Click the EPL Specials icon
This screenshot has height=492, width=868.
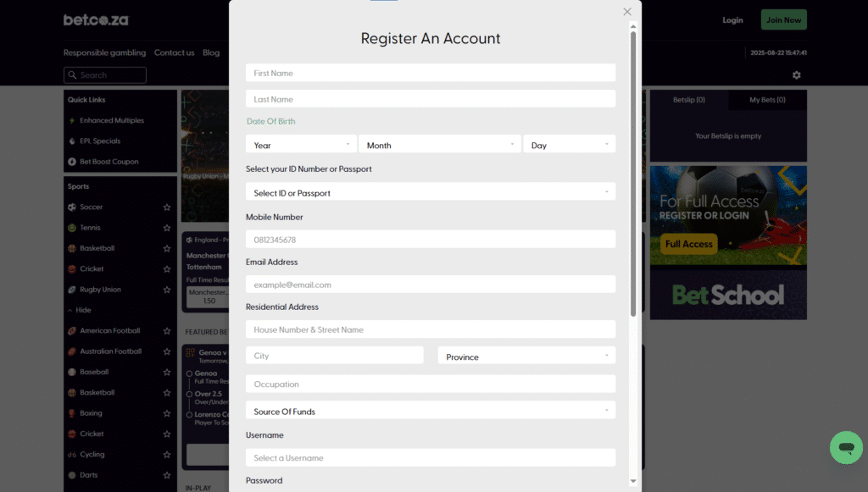point(72,141)
